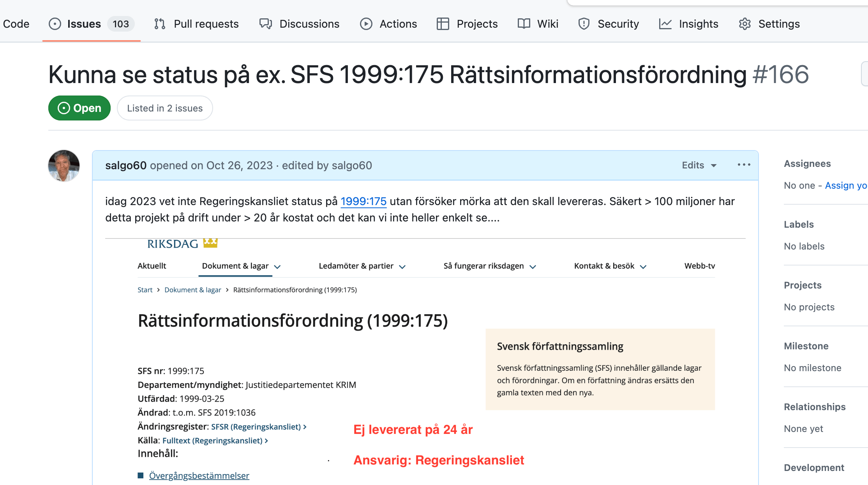The height and width of the screenshot is (485, 868).
Task: Switch to the Code tab
Action: pos(16,24)
